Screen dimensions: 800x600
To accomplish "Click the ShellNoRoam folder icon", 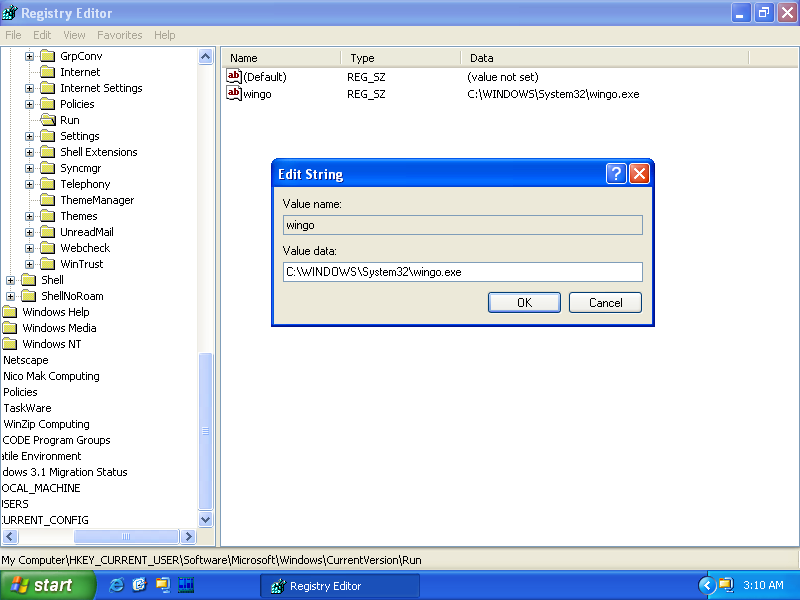I will coord(29,296).
